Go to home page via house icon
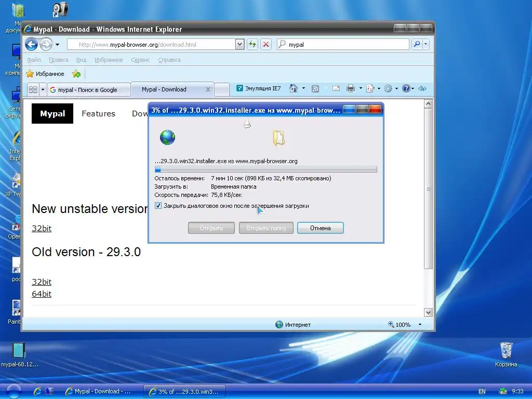The height and width of the screenshot is (399, 532). click(x=294, y=88)
